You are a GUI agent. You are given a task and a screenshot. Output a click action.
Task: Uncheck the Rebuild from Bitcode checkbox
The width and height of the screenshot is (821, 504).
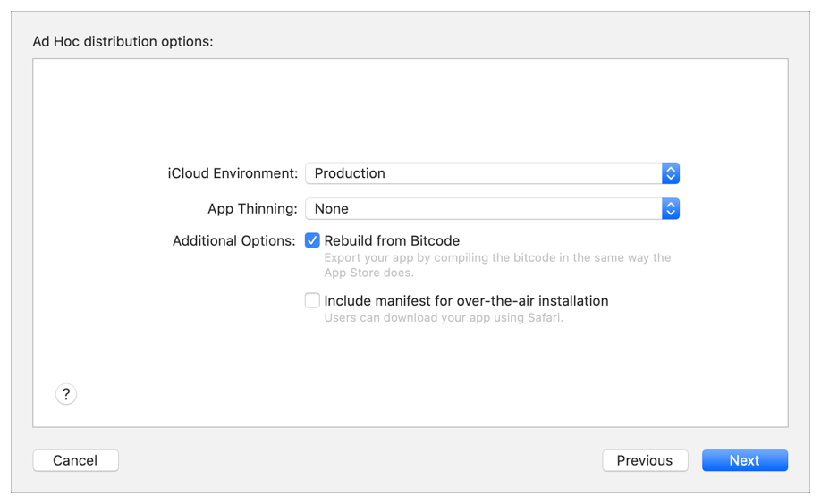click(x=312, y=240)
